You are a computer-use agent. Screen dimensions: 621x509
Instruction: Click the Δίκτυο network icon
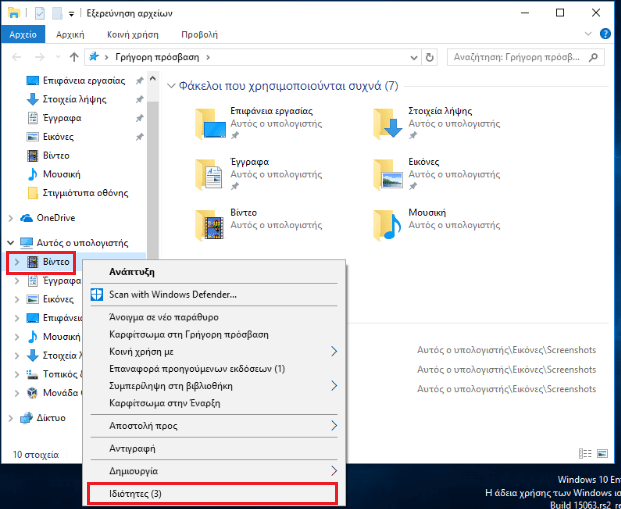coord(27,418)
